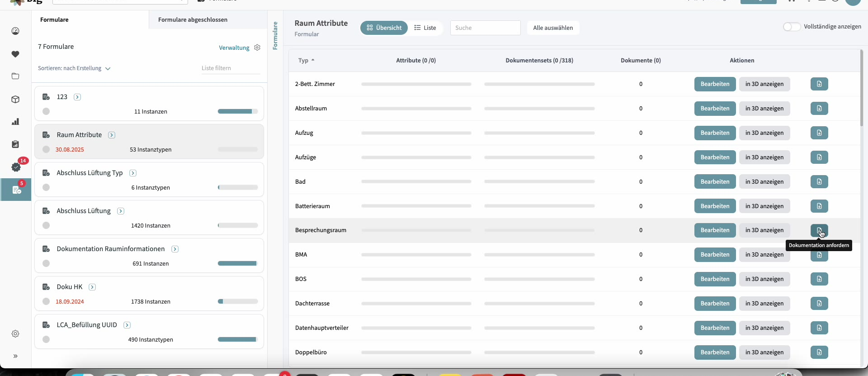Toggle status circle of Dokumentation Rauminformationen
The image size is (868, 376).
click(x=46, y=263)
